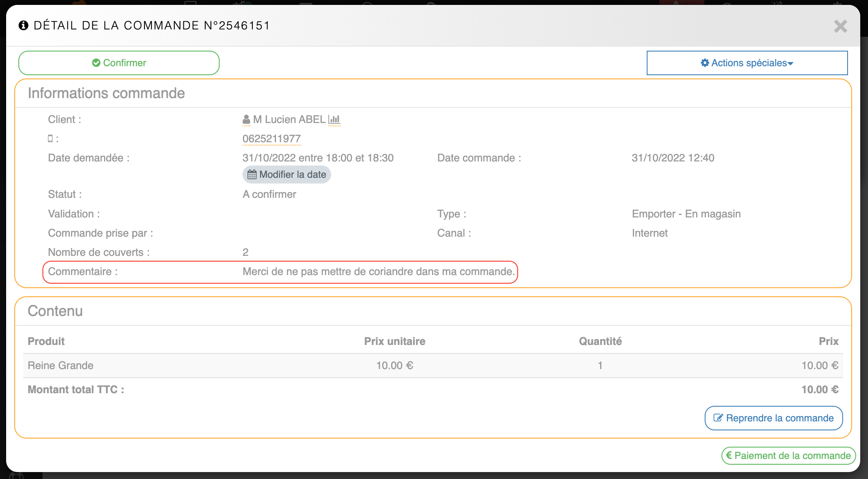This screenshot has height=479, width=868.
Task: Click the mobile phone icon label
Action: pos(50,139)
